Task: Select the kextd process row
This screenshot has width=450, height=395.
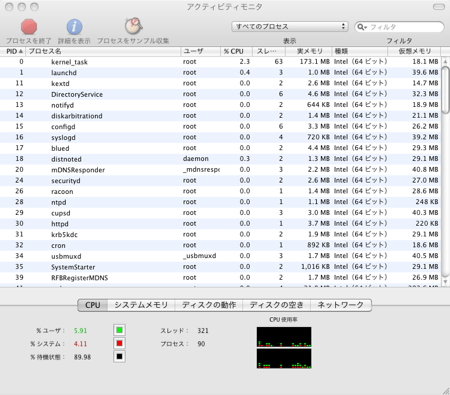Action: 220,83
